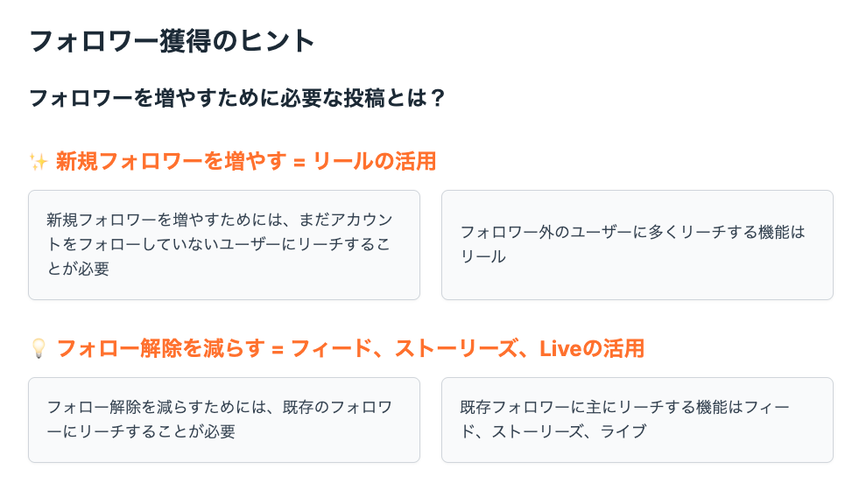Click the question mark ending the subtitle

click(x=438, y=98)
